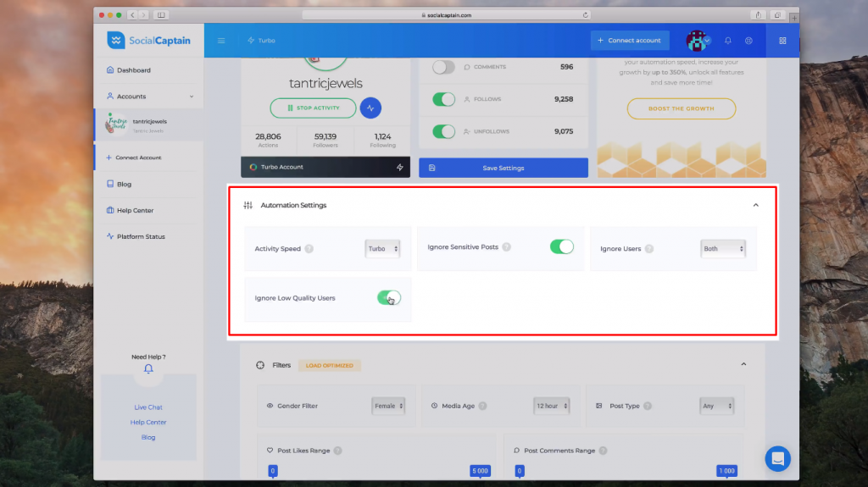Screen dimensions: 868x487
Task: Click Stop Activity button
Action: [314, 108]
